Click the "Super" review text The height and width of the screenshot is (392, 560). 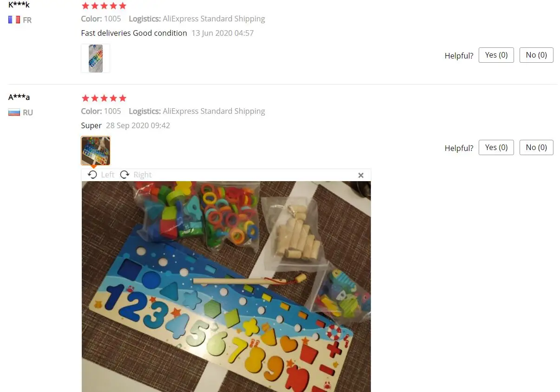coord(91,125)
